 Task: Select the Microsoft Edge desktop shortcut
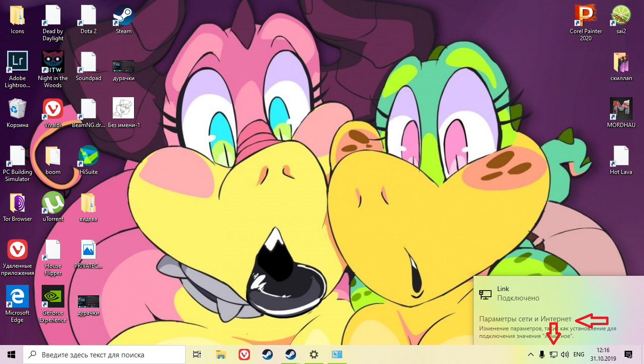click(17, 304)
